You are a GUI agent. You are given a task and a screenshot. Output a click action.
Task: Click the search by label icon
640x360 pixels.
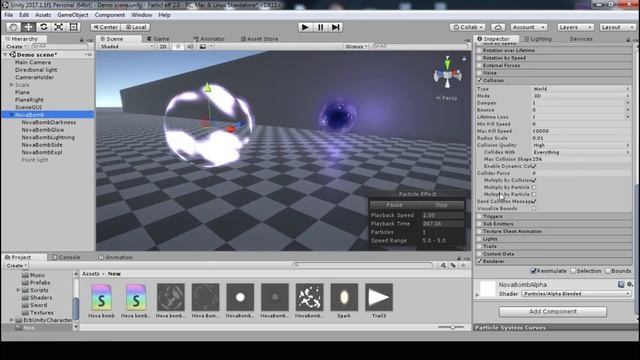[x=453, y=265]
